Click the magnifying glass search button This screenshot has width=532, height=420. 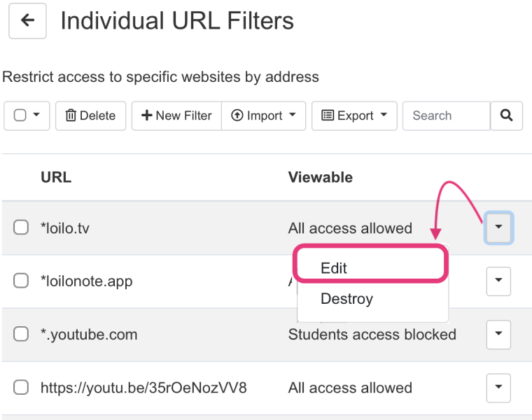506,115
